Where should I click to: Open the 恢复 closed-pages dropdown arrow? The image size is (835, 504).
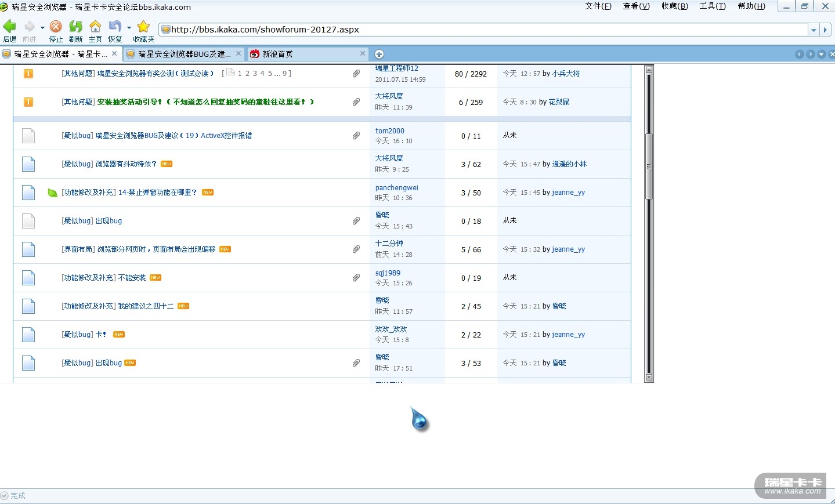coord(129,27)
